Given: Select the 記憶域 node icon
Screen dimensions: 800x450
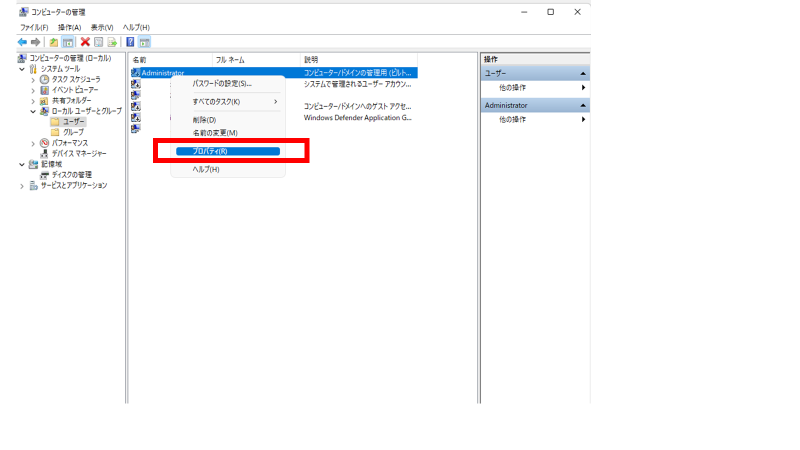Looking at the screenshot, I should click(33, 164).
